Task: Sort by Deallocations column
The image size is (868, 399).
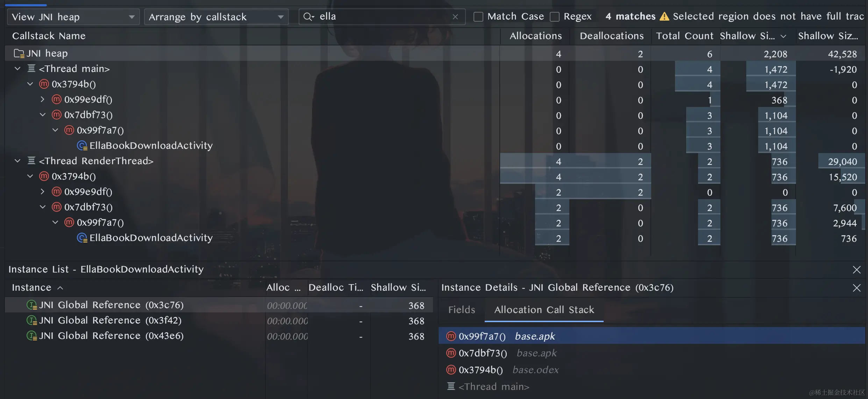Action: [611, 36]
